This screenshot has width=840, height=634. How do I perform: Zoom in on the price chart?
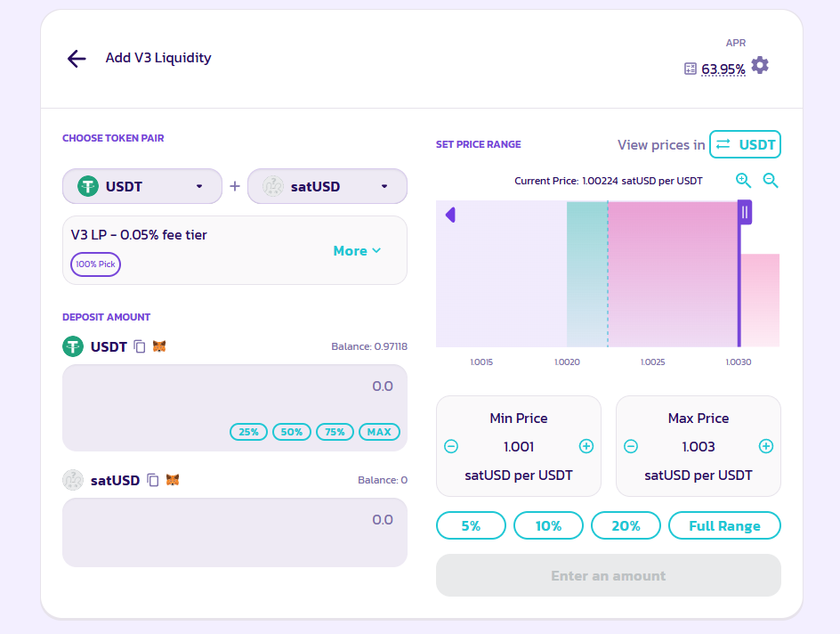(x=744, y=181)
